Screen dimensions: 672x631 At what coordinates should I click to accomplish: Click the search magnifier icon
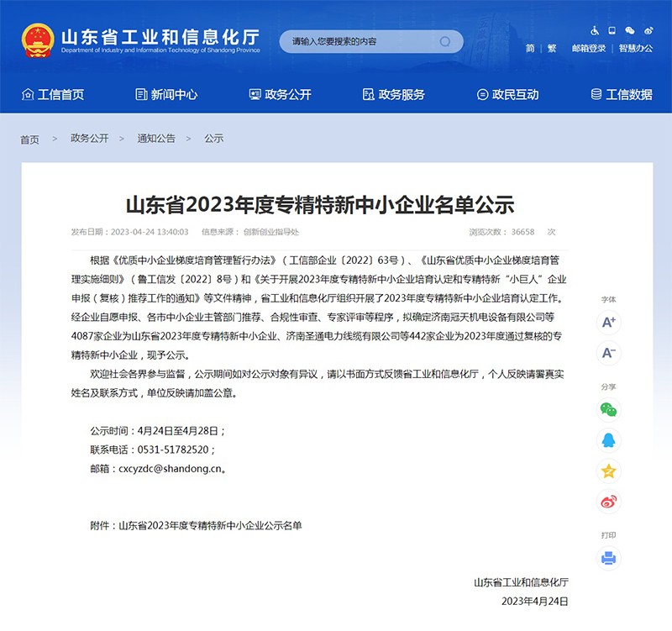tap(445, 41)
